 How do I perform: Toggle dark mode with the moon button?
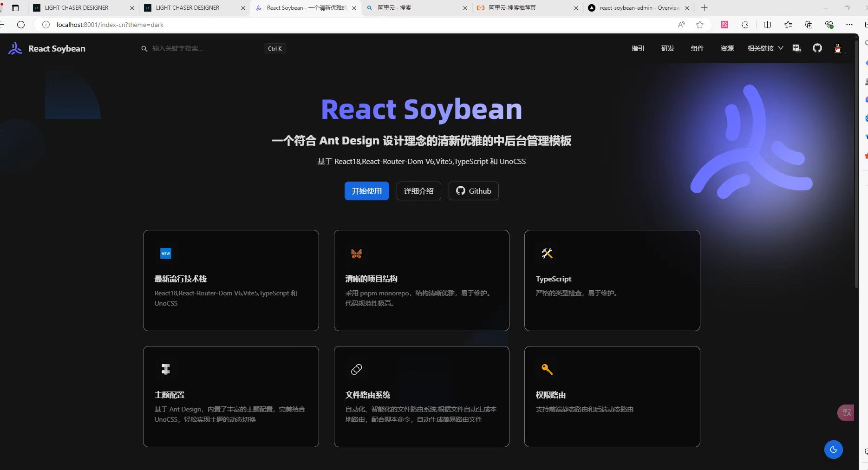point(834,450)
